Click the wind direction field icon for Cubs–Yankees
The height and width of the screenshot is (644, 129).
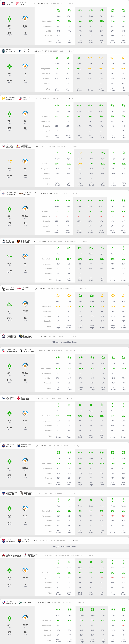[x=25, y=19]
